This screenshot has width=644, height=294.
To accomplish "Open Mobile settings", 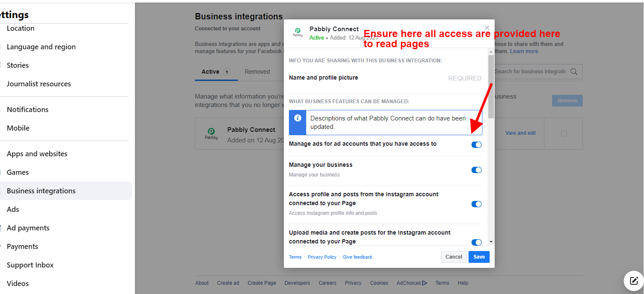I will 18,128.
